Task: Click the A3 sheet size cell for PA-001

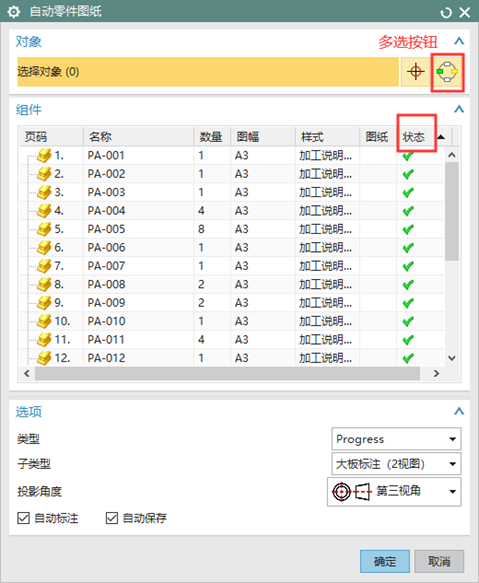Action: tap(263, 155)
